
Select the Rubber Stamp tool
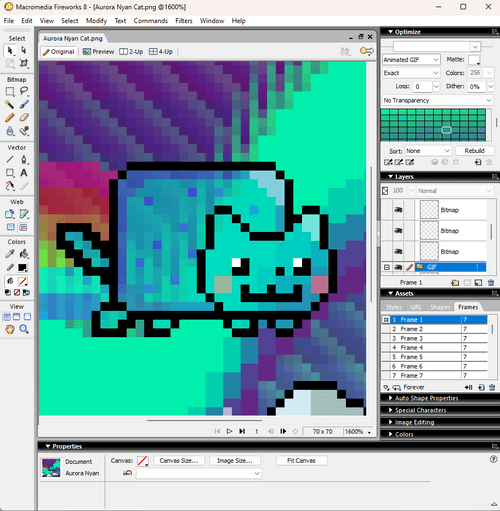24,131
